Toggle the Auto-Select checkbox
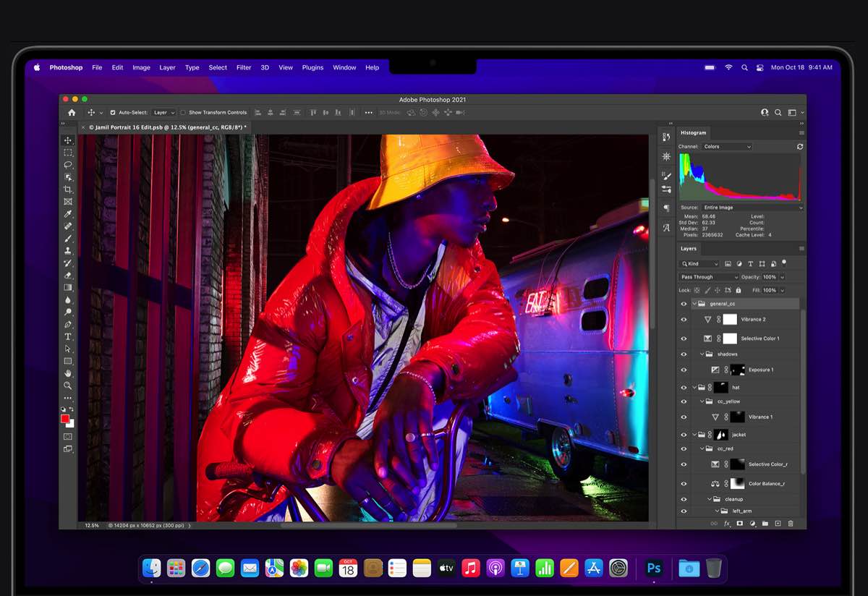Screen dimensions: 868x596 (x=113, y=113)
